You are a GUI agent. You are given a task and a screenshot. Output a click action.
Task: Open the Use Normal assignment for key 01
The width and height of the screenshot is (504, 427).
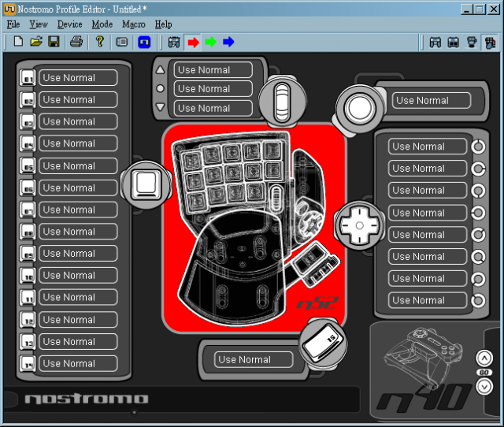coord(78,78)
